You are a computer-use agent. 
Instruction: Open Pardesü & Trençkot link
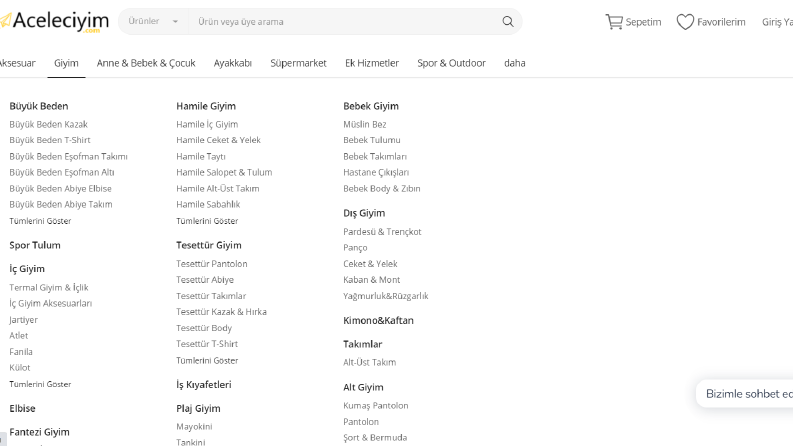(382, 232)
